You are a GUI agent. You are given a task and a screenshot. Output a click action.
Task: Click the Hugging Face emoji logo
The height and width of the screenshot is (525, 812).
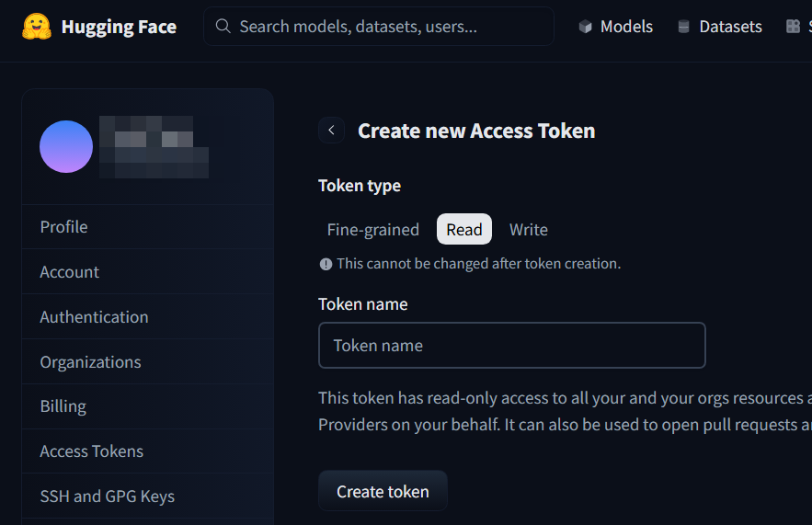(x=37, y=27)
